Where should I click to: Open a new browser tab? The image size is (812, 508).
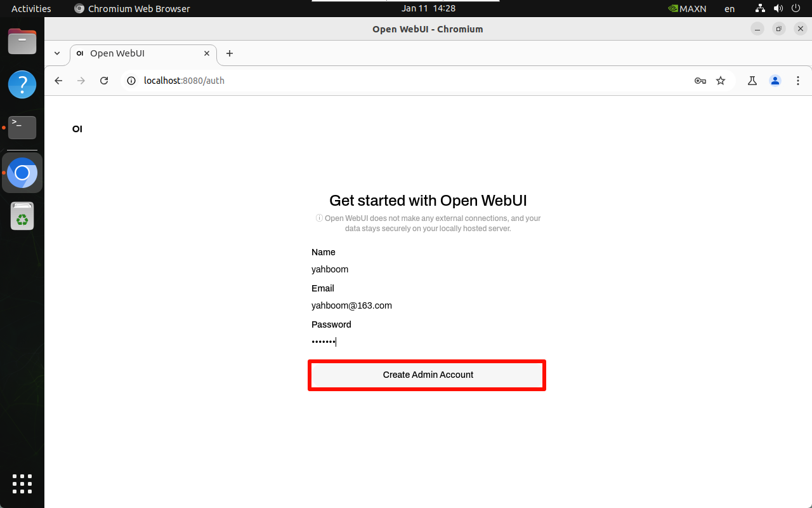230,53
